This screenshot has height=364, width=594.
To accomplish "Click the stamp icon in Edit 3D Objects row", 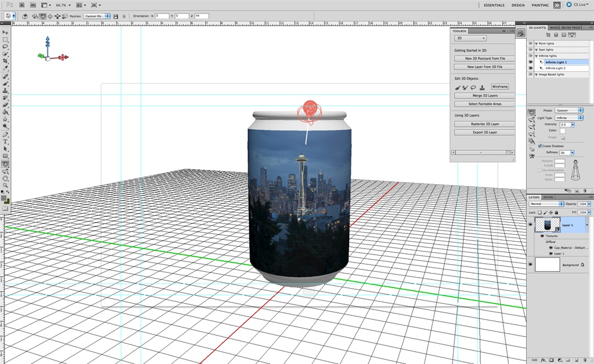I will pyautogui.click(x=482, y=88).
